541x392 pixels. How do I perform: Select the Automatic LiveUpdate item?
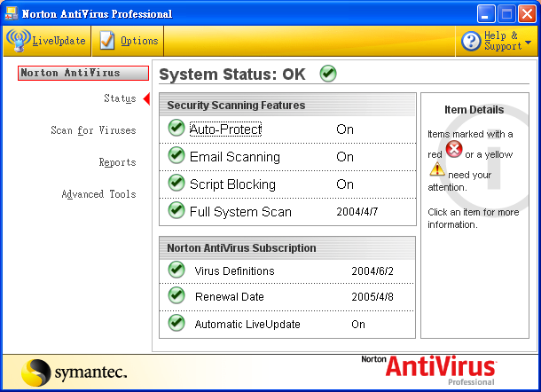point(247,325)
